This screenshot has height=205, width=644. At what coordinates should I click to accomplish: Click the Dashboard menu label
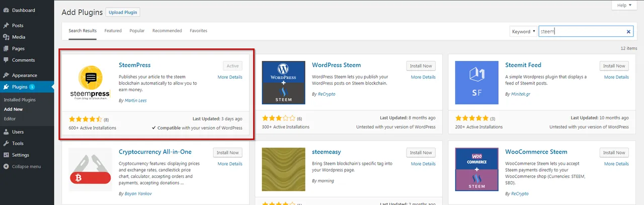click(x=24, y=10)
